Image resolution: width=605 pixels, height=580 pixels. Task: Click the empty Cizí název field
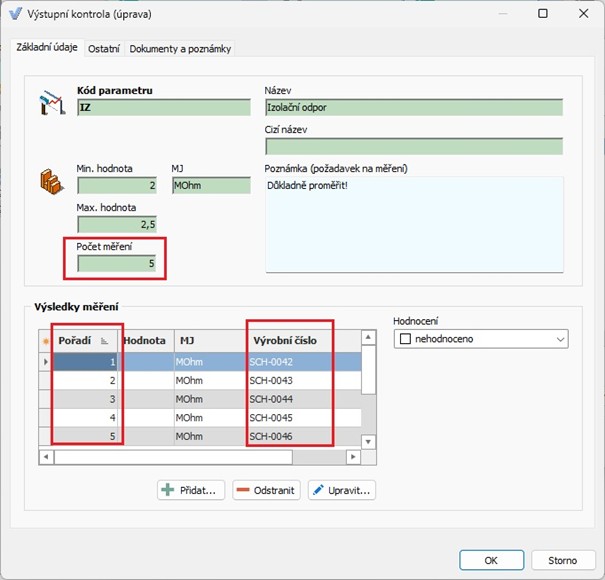[414, 146]
